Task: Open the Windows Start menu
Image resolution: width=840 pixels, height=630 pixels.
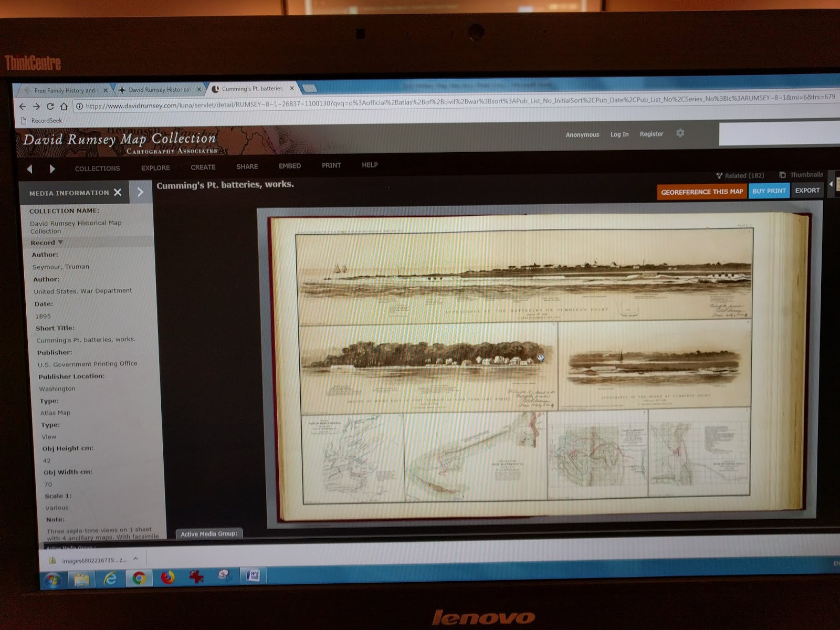Action: [x=53, y=580]
